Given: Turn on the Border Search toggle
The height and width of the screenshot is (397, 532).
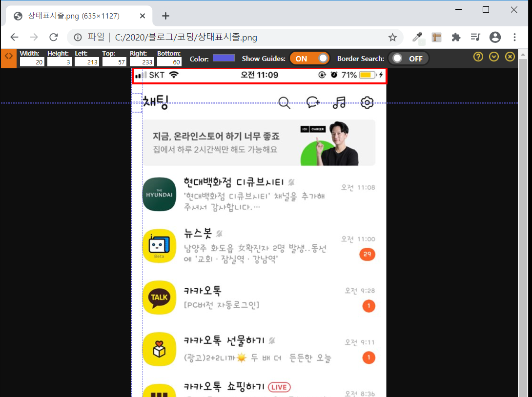Looking at the screenshot, I should [x=408, y=59].
